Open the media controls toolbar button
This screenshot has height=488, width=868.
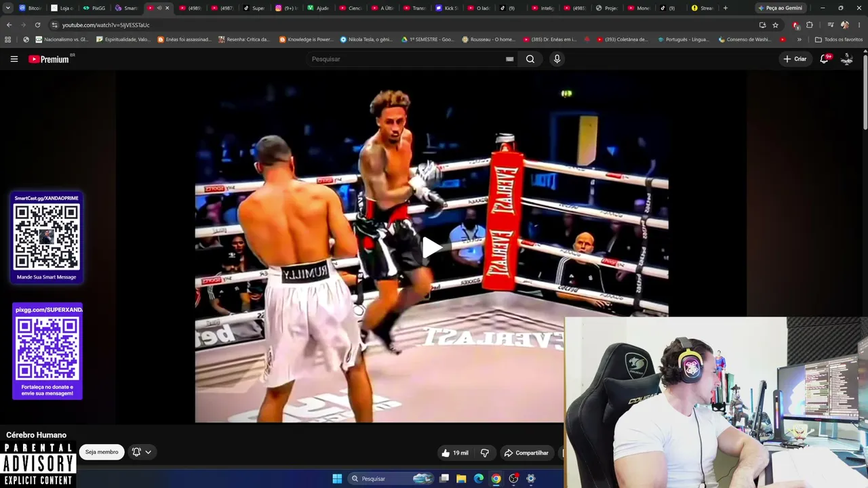click(831, 25)
